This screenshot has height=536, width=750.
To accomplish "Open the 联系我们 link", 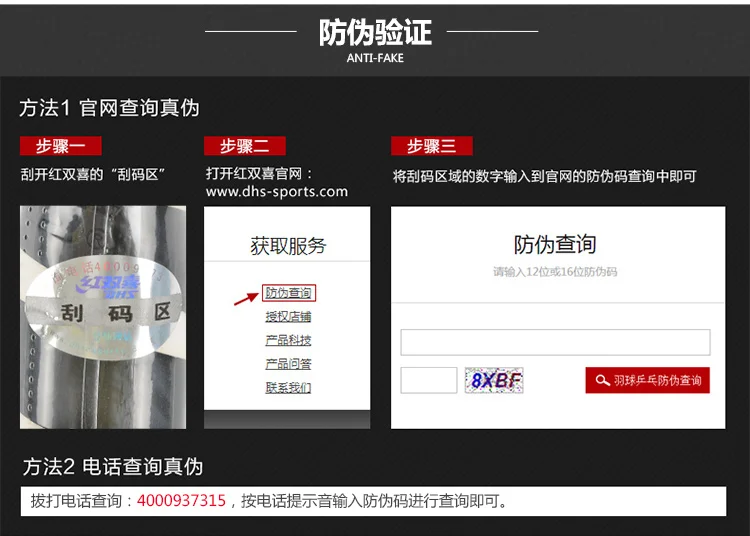I will pyautogui.click(x=288, y=387).
